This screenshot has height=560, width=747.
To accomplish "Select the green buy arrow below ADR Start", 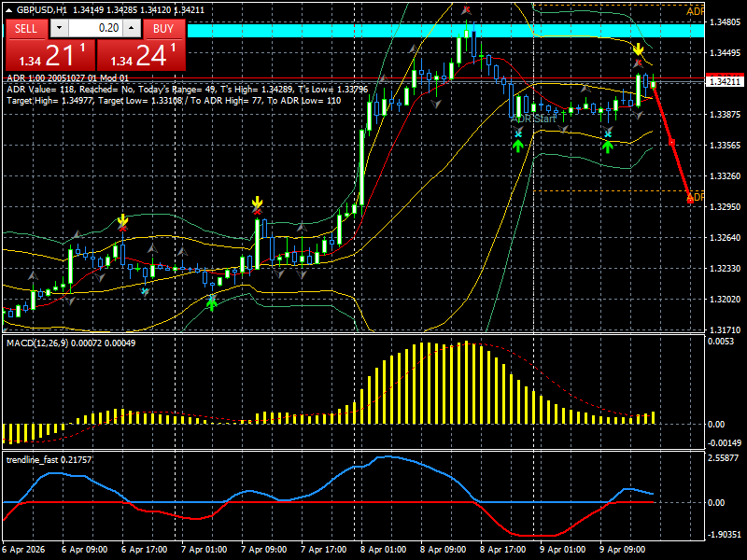I will 518,146.
